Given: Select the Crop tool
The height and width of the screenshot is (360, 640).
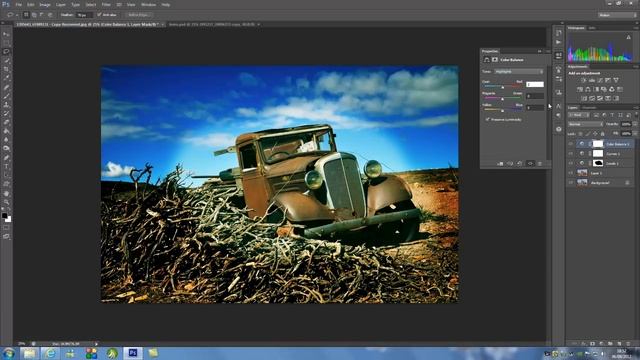Looking at the screenshot, I should tap(6, 69).
